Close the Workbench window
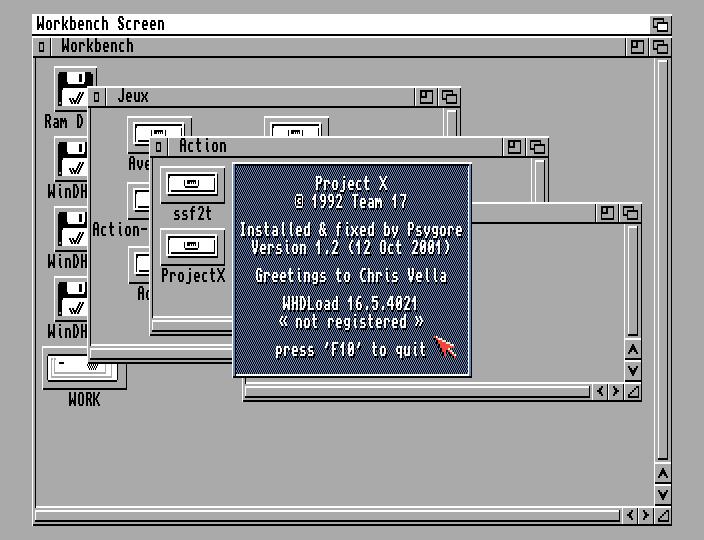Image resolution: width=704 pixels, height=540 pixels. (x=41, y=47)
